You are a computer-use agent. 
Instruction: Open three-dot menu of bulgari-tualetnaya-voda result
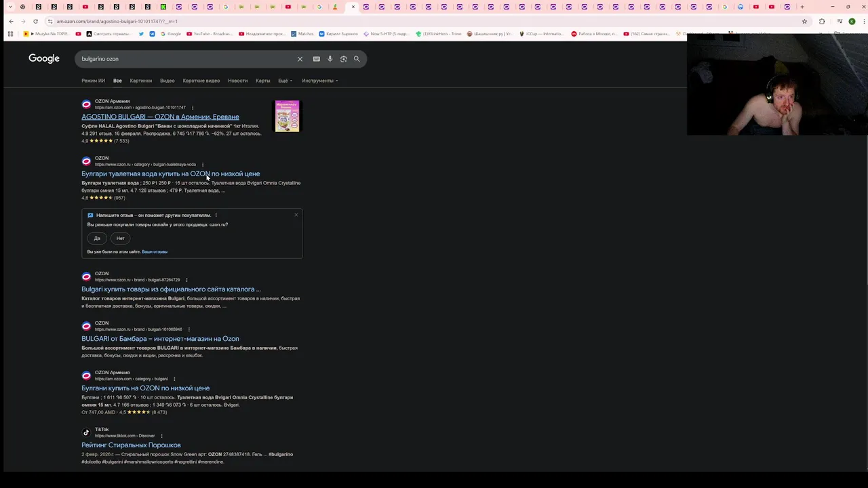tap(202, 164)
